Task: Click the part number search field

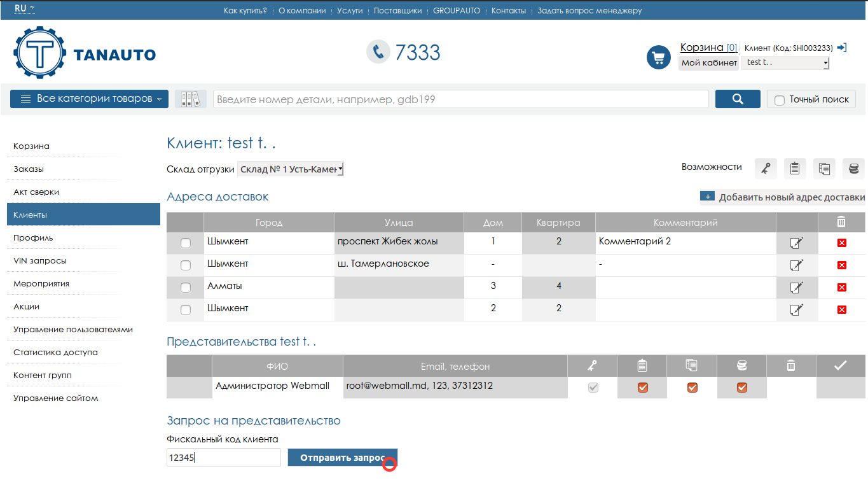Action: point(460,99)
